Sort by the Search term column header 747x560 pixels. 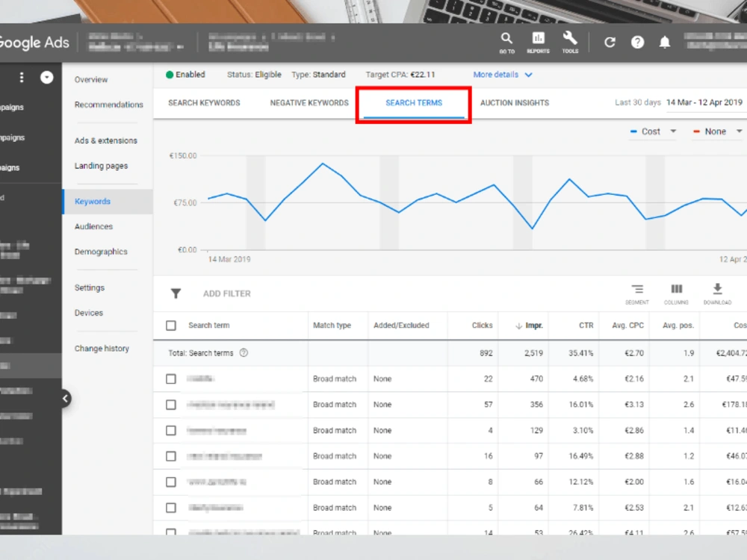(x=208, y=326)
